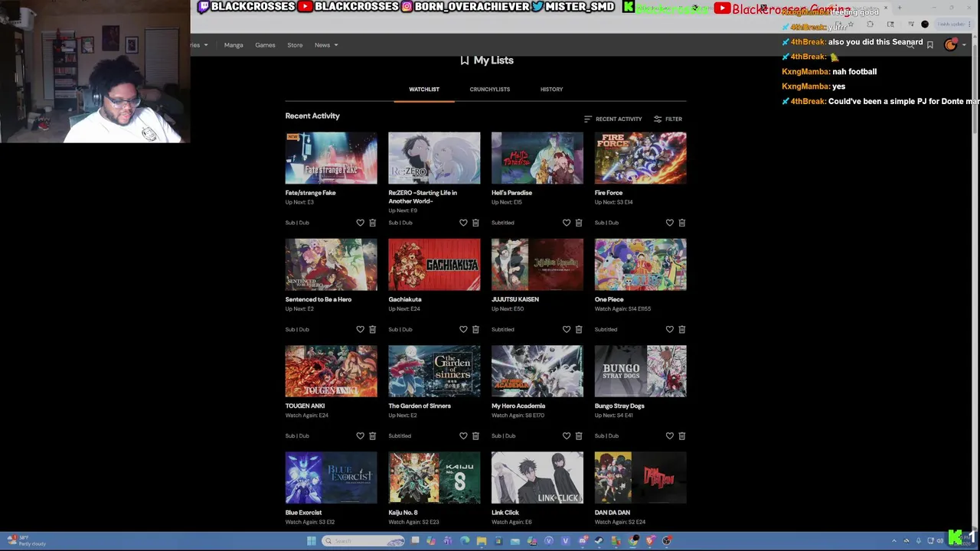Open DAN DA DAN thumbnail
The height and width of the screenshot is (551, 980).
click(x=641, y=478)
